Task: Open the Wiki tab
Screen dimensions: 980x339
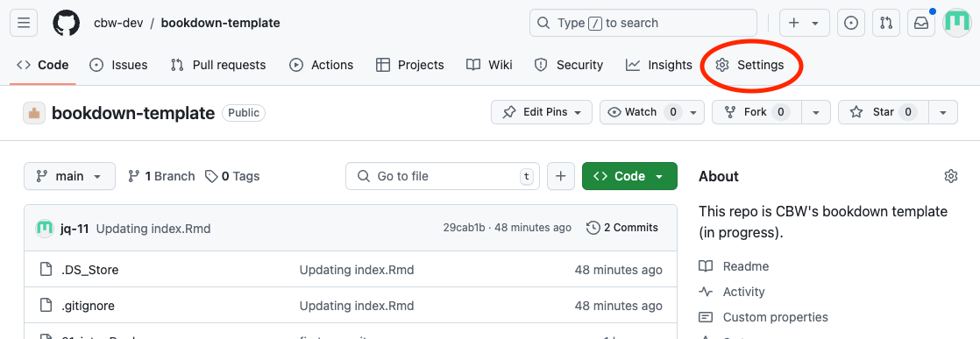Action: point(489,65)
